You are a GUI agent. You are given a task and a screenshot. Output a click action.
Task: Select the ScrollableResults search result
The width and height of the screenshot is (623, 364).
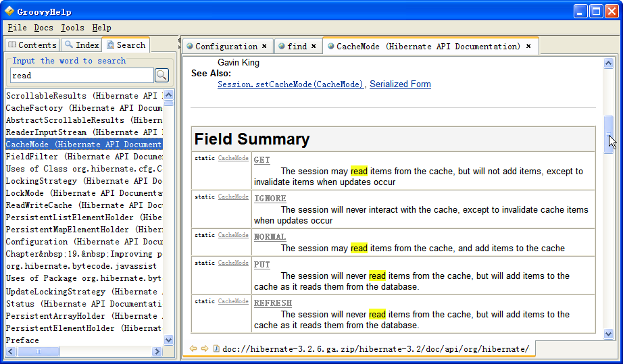(84, 96)
